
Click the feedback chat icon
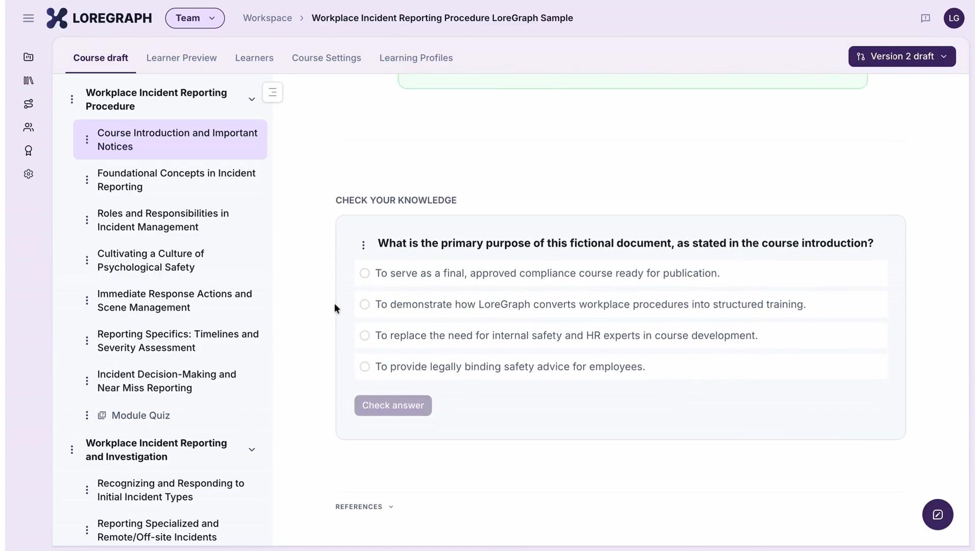[925, 18]
